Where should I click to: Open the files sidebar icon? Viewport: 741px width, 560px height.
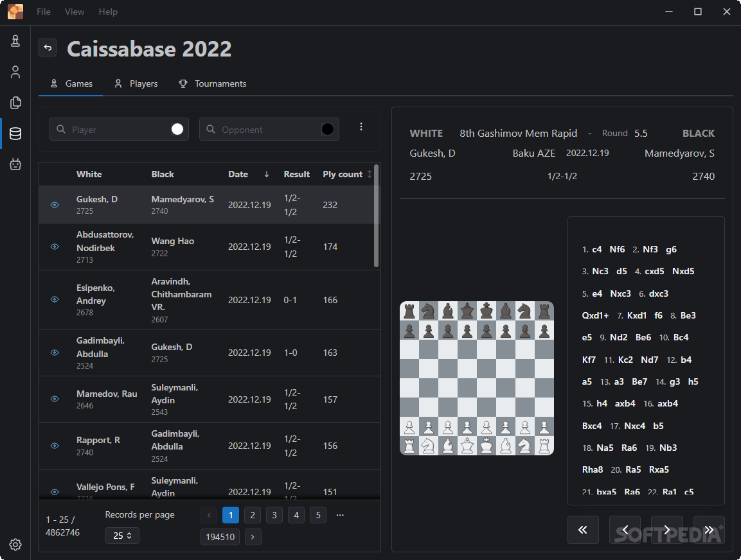coord(15,103)
